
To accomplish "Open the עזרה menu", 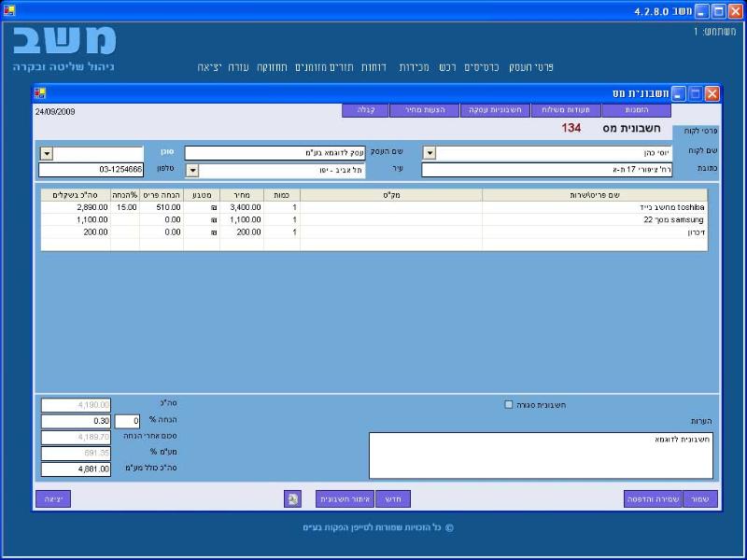I will coord(238,67).
